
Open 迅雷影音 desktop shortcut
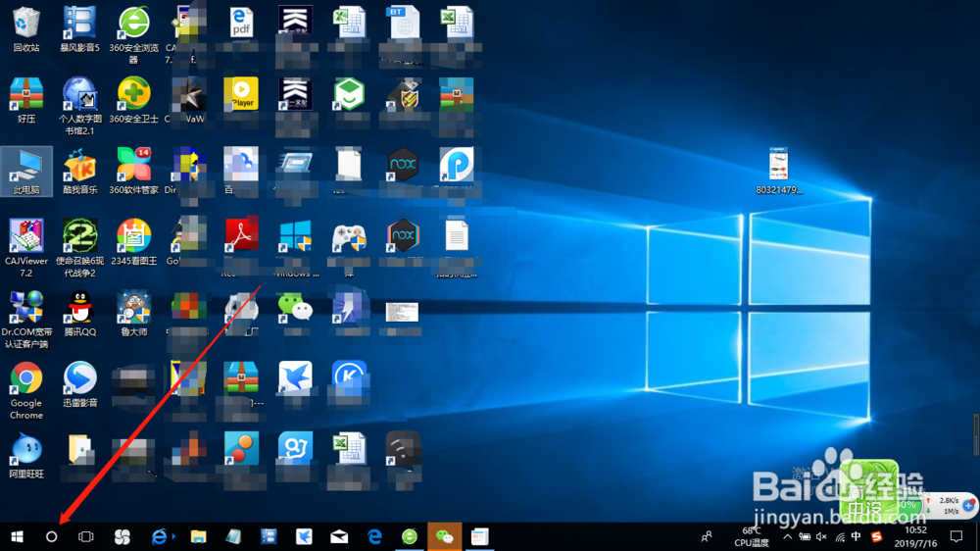[x=80, y=385]
